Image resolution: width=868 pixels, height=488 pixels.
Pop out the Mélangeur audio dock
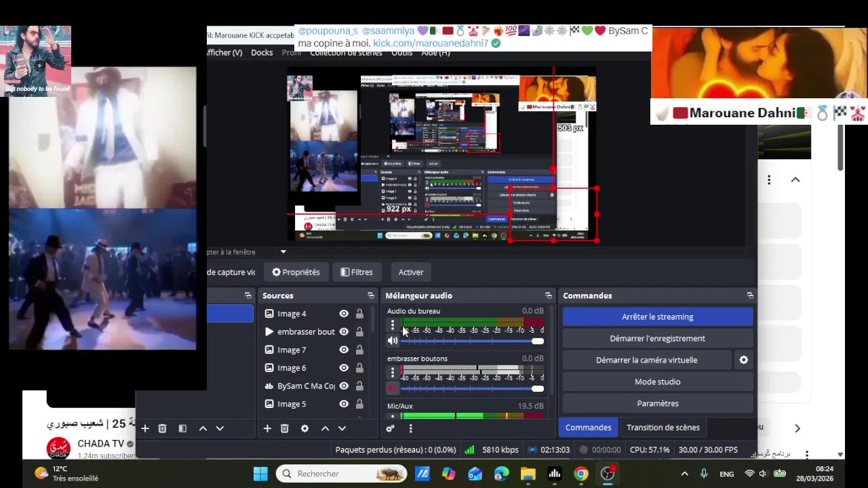(x=549, y=296)
